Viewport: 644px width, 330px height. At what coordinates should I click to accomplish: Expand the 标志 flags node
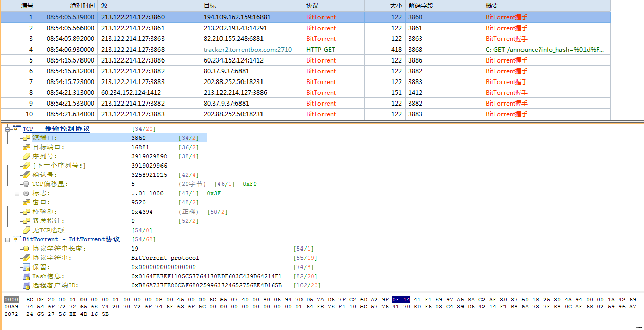(17, 193)
